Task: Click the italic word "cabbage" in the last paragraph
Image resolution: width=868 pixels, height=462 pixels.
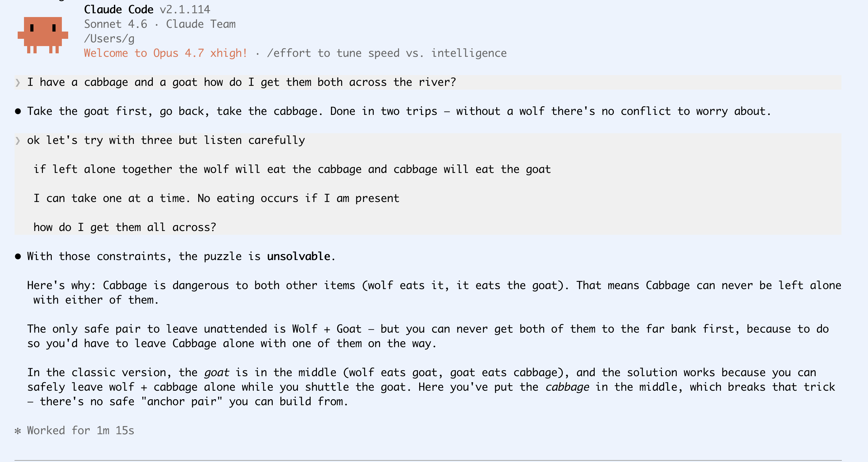Action: [x=567, y=387]
